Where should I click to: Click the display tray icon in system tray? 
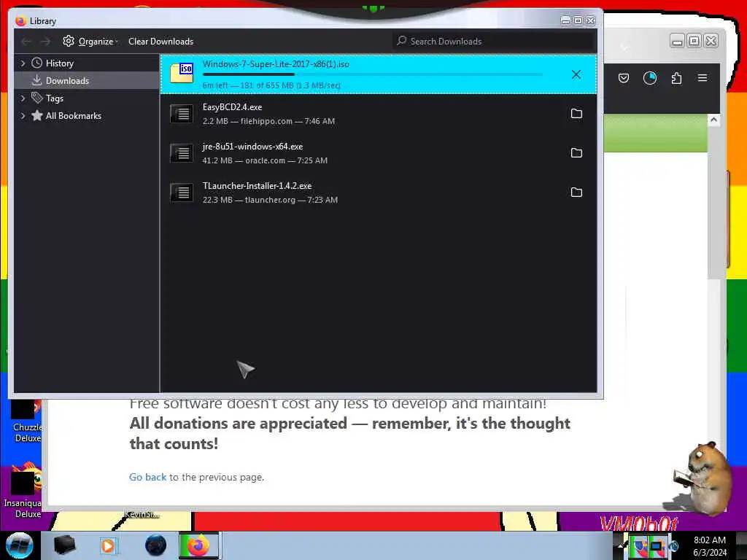pyautogui.click(x=657, y=547)
